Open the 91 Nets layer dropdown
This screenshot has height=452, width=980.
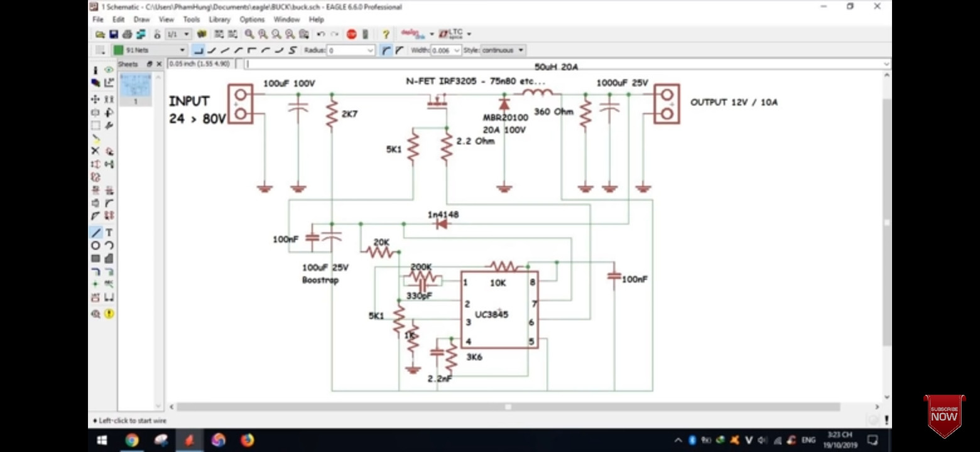pyautogui.click(x=150, y=50)
